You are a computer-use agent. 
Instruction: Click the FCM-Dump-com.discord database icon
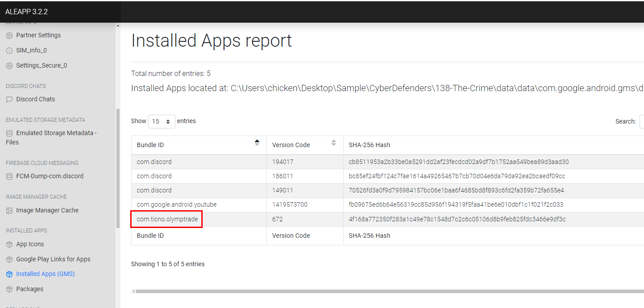tap(9, 176)
